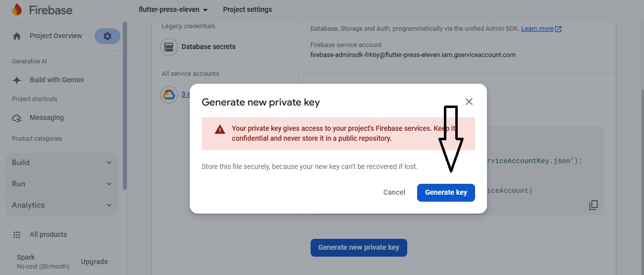
Task: Open the flutter-press-eleven project dropdown
Action: (173, 9)
